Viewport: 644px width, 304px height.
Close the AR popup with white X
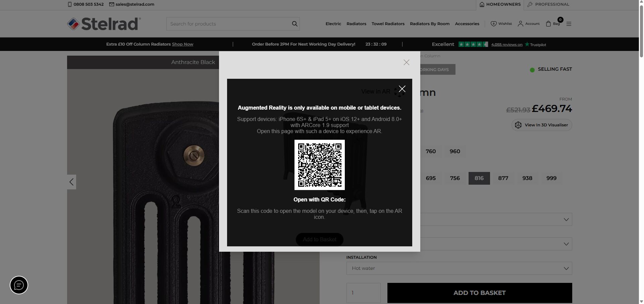tap(402, 89)
